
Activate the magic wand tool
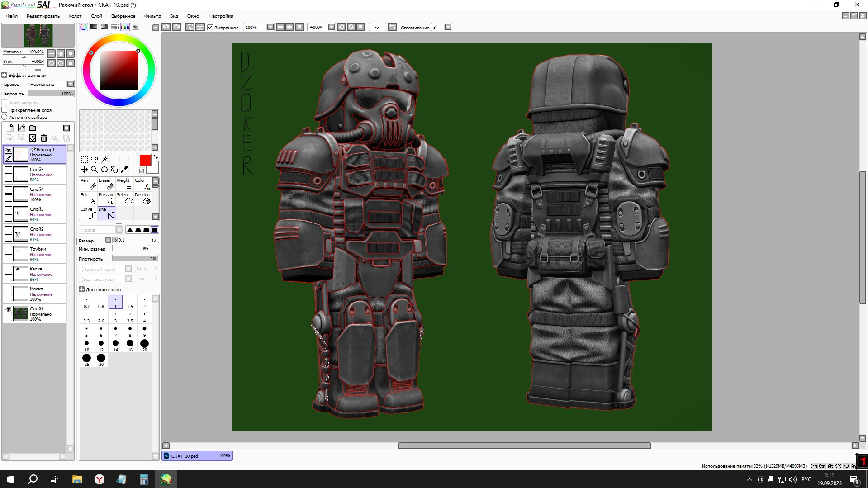104,160
